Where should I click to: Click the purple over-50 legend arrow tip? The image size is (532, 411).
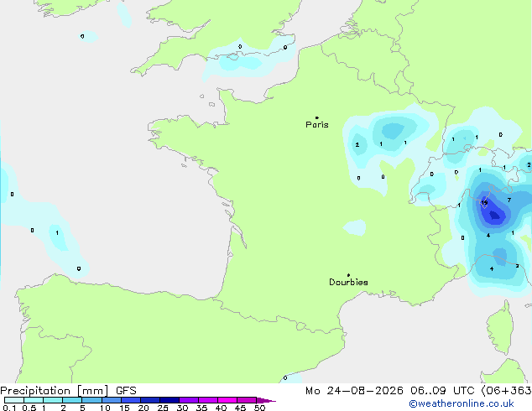(266, 400)
